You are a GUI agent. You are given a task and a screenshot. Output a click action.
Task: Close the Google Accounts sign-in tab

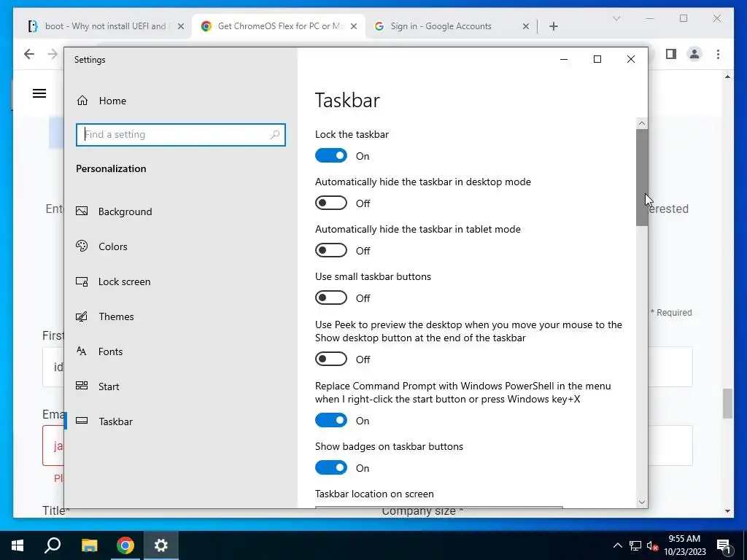(525, 27)
